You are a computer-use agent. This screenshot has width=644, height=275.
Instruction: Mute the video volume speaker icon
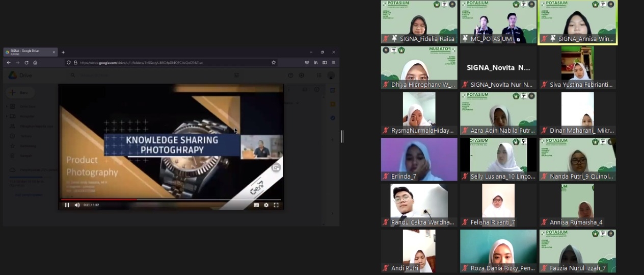(x=77, y=205)
